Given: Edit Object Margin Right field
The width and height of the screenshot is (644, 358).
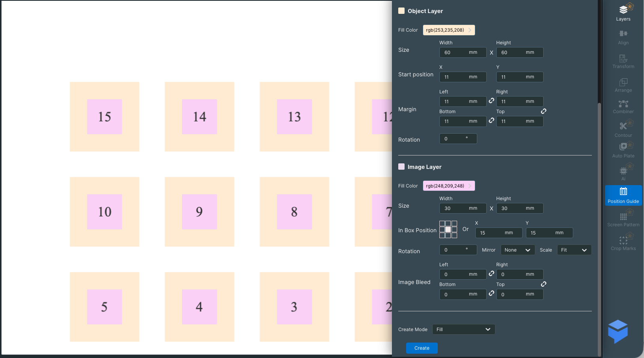Looking at the screenshot, I should coord(520,102).
